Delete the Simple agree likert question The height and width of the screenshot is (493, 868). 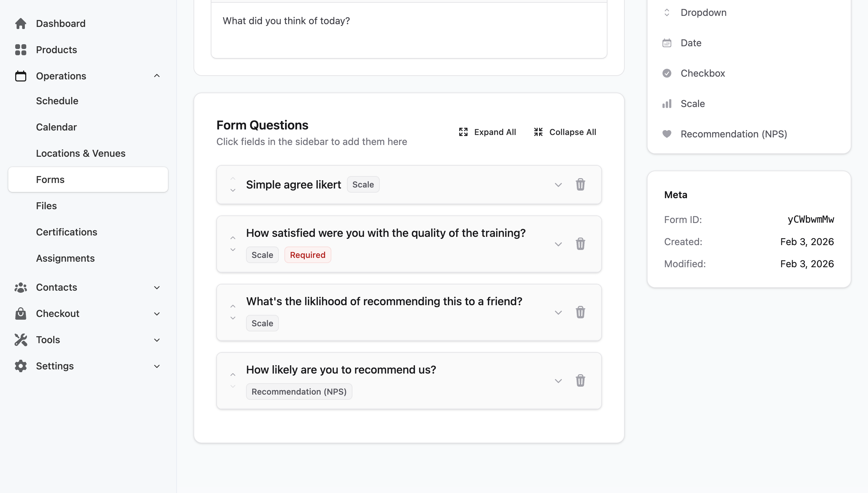click(x=581, y=185)
